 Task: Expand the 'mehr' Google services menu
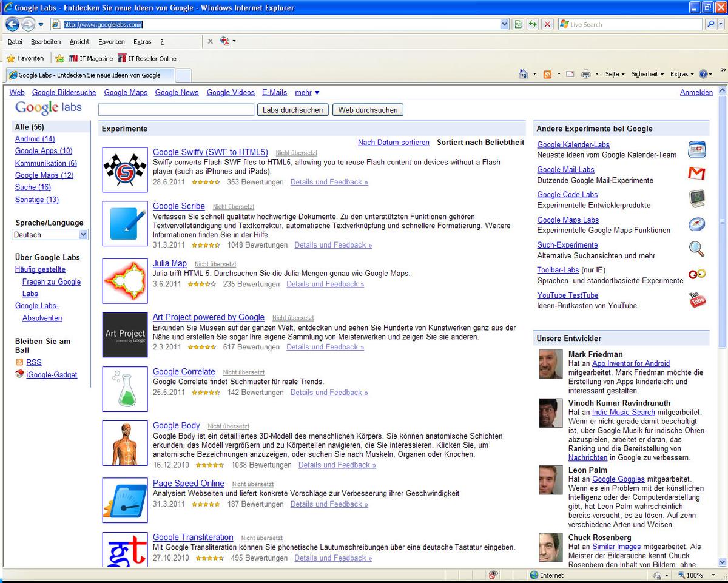tap(307, 92)
